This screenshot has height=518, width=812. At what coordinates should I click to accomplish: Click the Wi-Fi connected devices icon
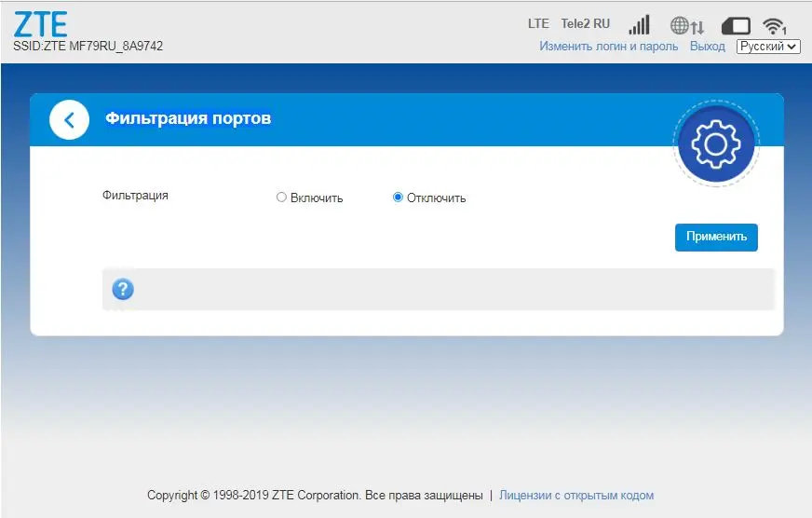774,26
